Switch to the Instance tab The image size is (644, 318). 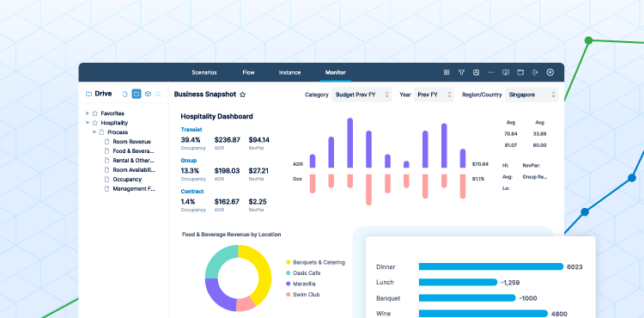click(289, 72)
